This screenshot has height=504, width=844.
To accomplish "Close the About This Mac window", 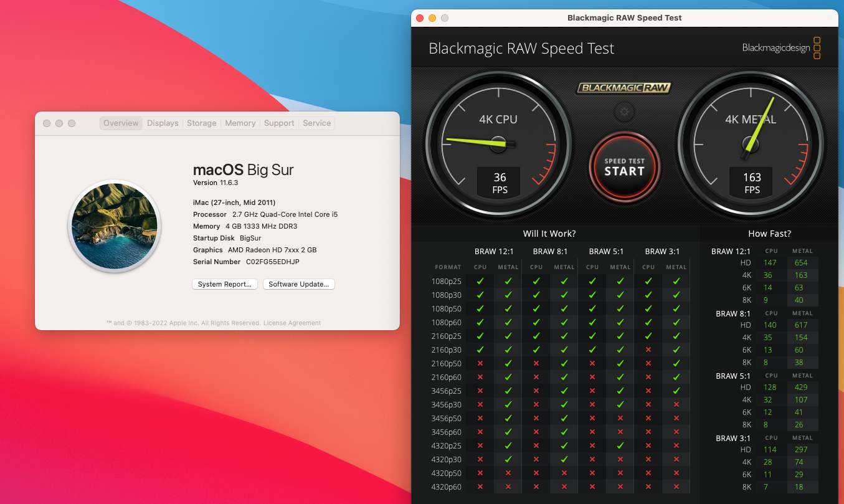I will tap(47, 123).
